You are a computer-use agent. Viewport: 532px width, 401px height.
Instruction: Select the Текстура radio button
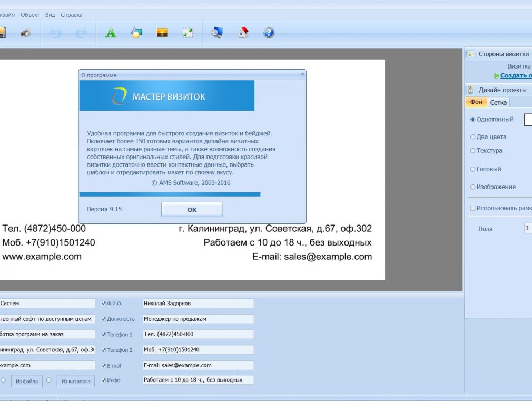click(472, 151)
